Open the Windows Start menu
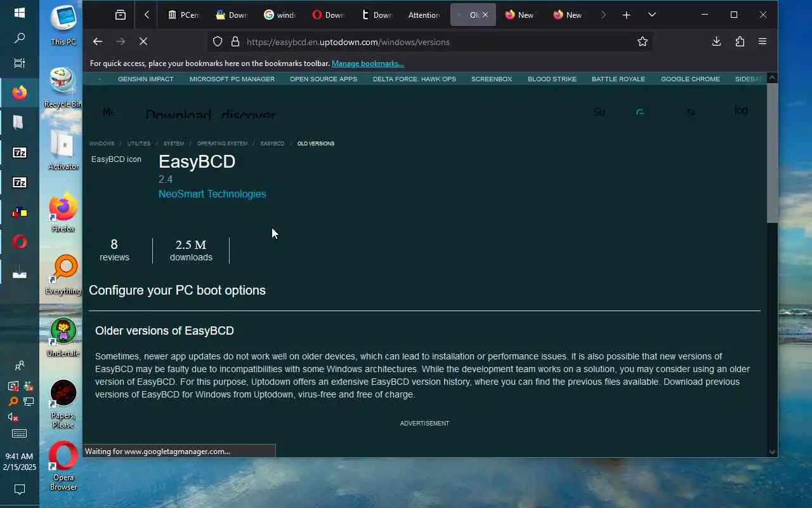Image resolution: width=812 pixels, height=508 pixels. coord(20,13)
